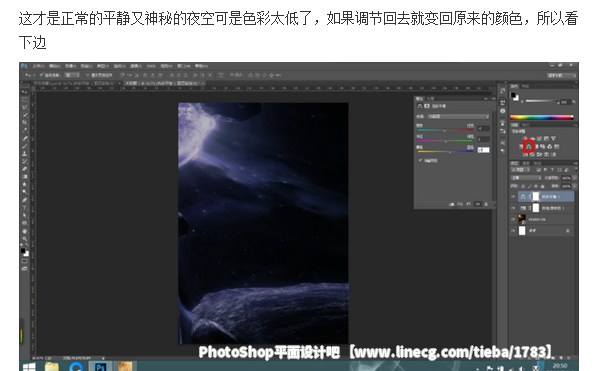
Task: Select the Move tool in the toolbox
Action: (x=25, y=92)
